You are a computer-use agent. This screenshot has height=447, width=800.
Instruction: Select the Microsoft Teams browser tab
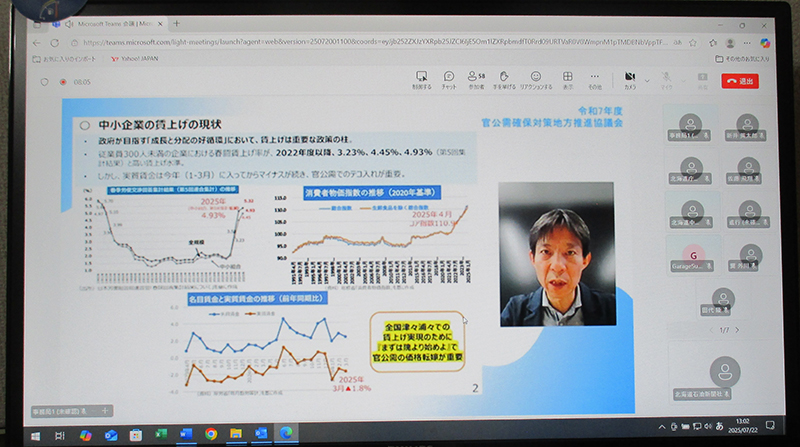click(x=107, y=24)
